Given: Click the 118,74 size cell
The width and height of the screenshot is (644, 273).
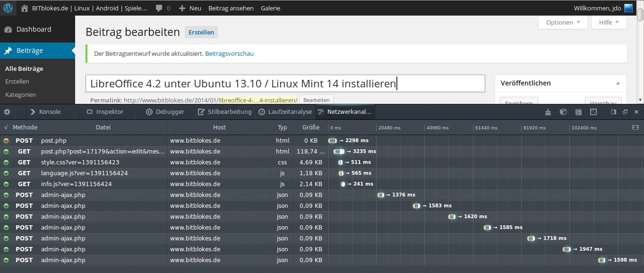Looking at the screenshot, I should click(x=311, y=152).
